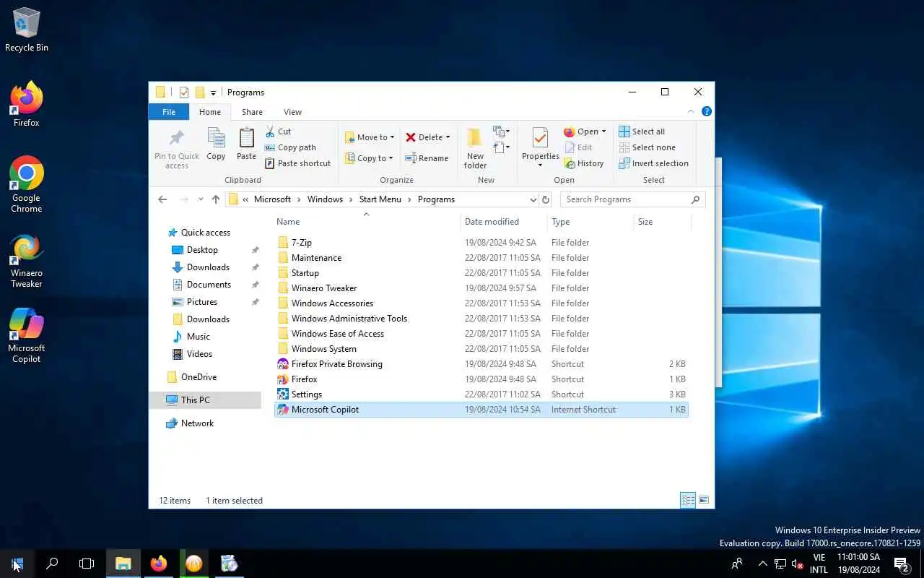Open the Action Center notification icon
The width and height of the screenshot is (924, 578).
coord(902,564)
